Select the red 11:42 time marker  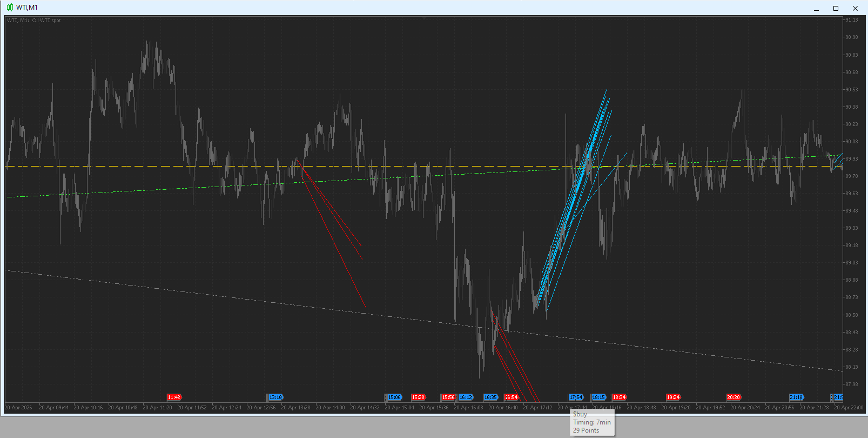click(174, 397)
